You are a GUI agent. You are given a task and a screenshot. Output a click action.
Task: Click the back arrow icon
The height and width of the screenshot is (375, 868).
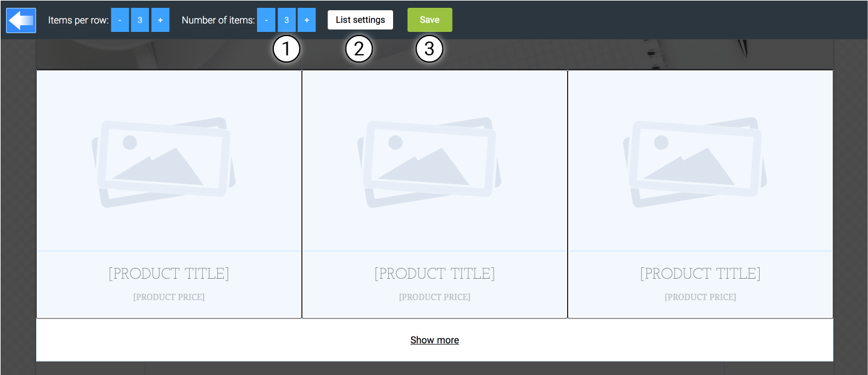tap(21, 20)
